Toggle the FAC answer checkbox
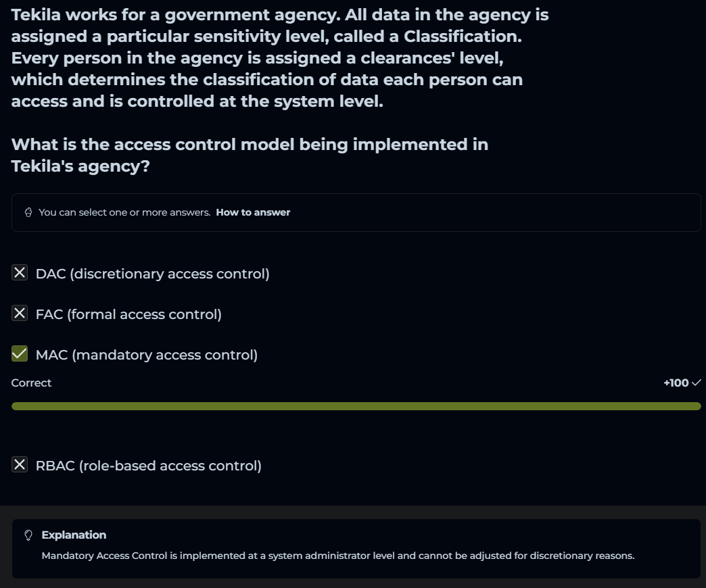This screenshot has height=588, width=706. coord(20,314)
